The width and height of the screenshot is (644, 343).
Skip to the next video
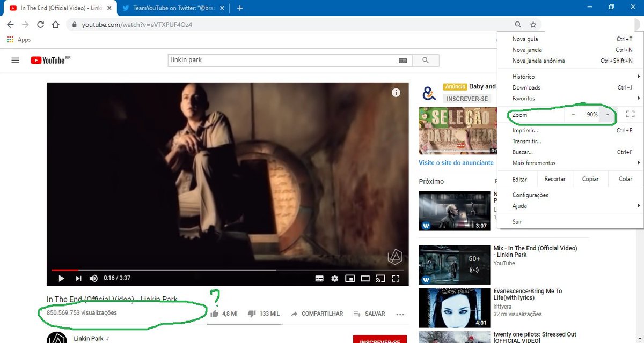78,278
